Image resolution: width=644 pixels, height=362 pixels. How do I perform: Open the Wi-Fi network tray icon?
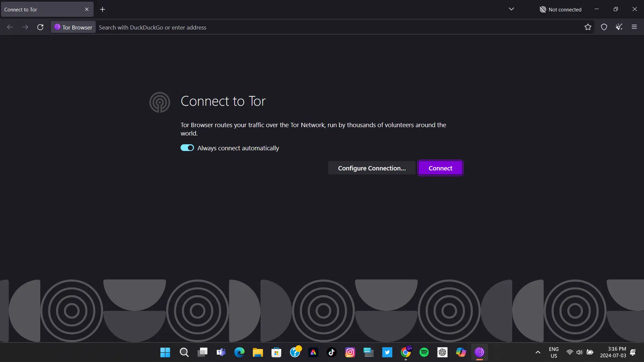(569, 352)
